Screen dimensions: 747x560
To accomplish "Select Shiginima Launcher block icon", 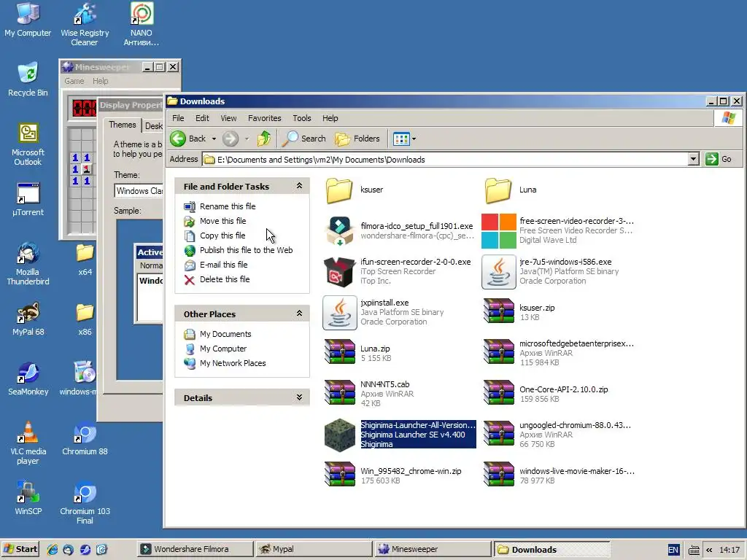I will click(340, 435).
